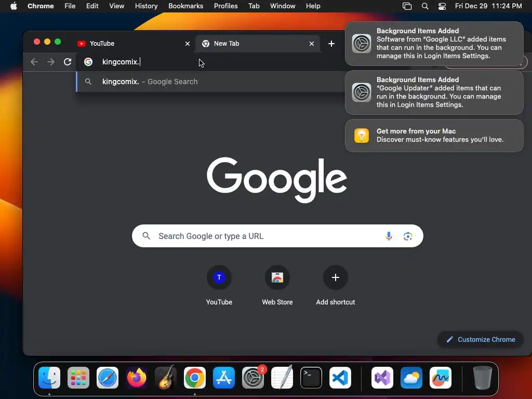532x399 pixels.
Task: Open the View menu
Action: [117, 6]
